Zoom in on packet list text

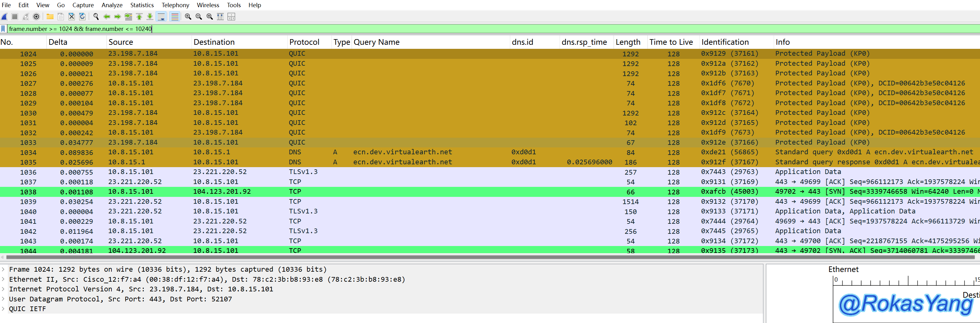(x=188, y=16)
